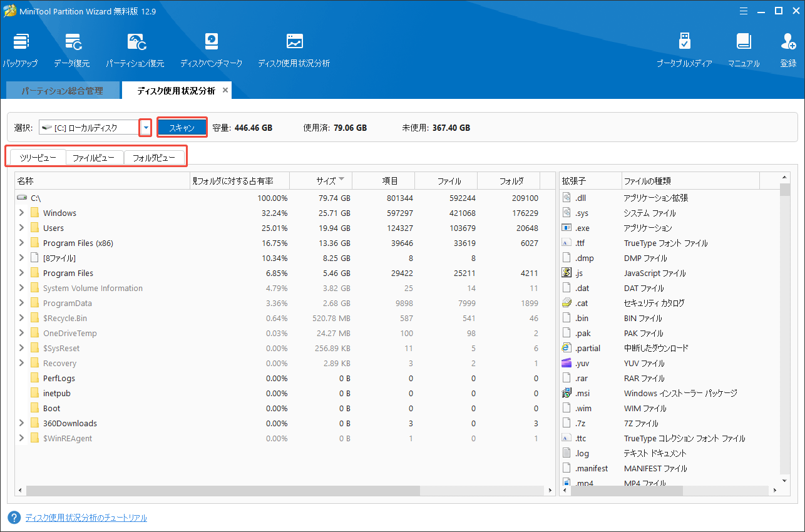805x532 pixels.
Task: Switch to Partition Management (パーティション総合管理) tab
Action: pyautogui.click(x=62, y=91)
